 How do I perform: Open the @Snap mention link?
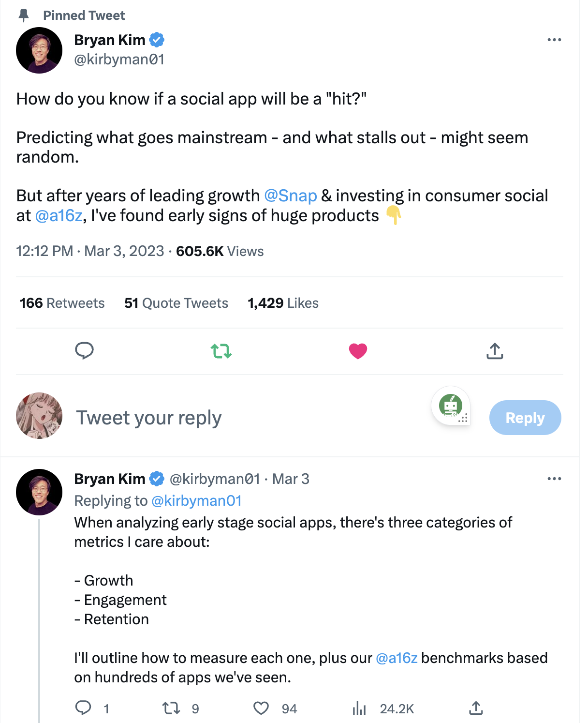pos(291,196)
